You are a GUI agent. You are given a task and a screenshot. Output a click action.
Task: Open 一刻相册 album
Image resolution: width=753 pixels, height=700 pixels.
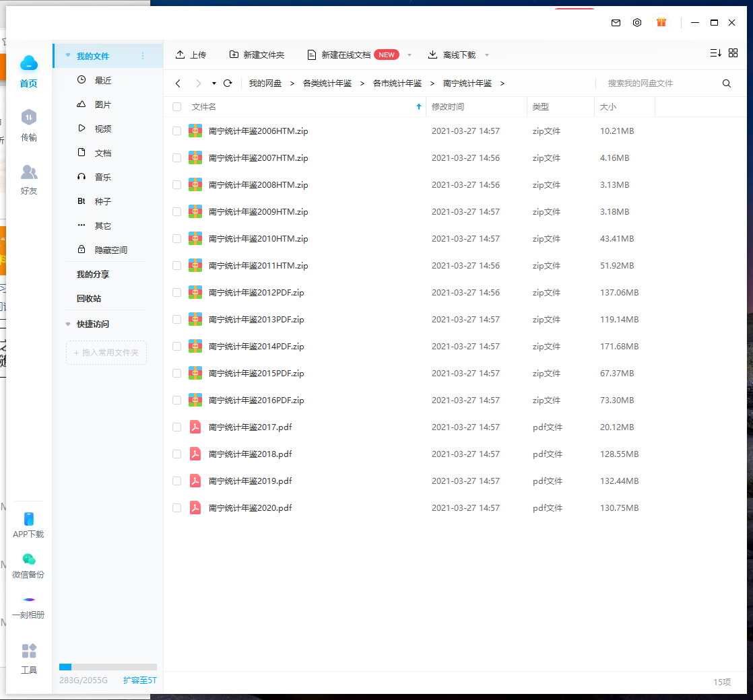28,607
